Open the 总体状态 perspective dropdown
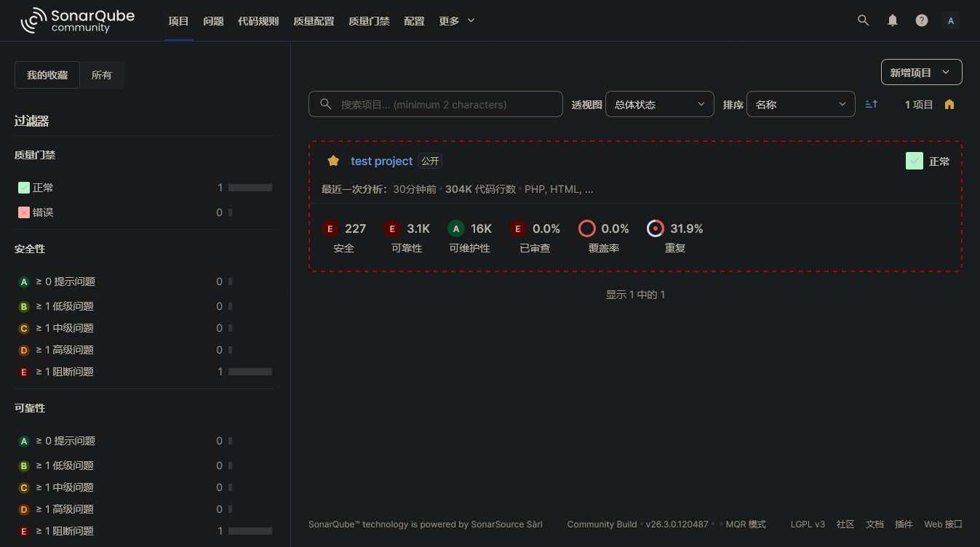This screenshot has height=547, width=980. [x=659, y=104]
